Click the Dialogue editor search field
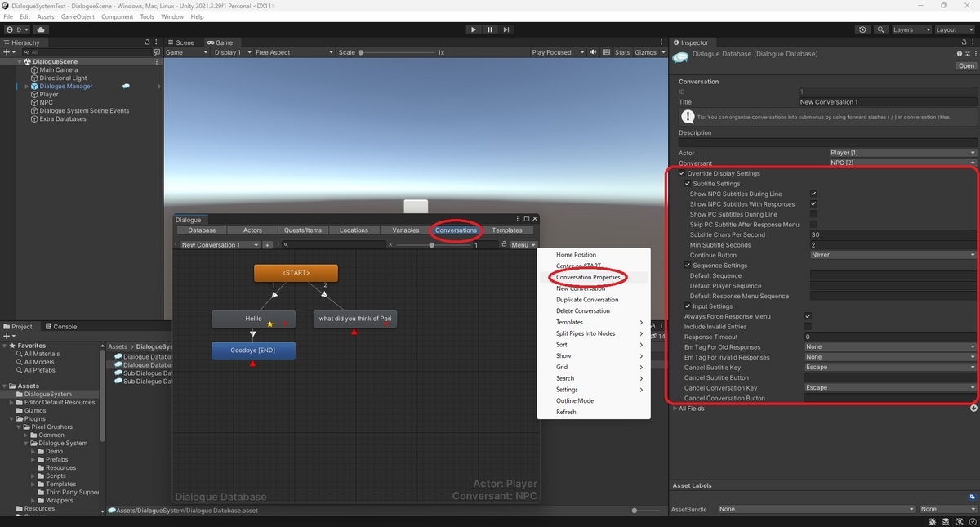 pyautogui.click(x=336, y=245)
